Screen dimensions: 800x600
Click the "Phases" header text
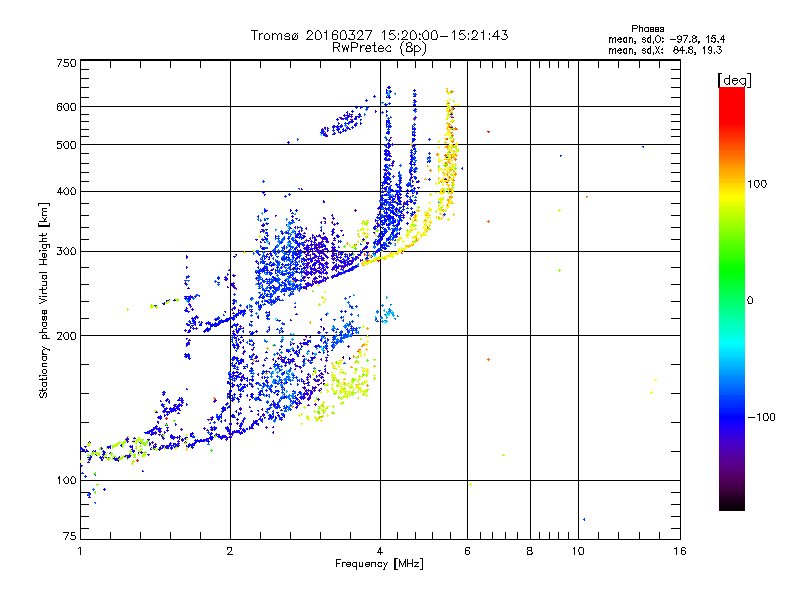tap(647, 29)
